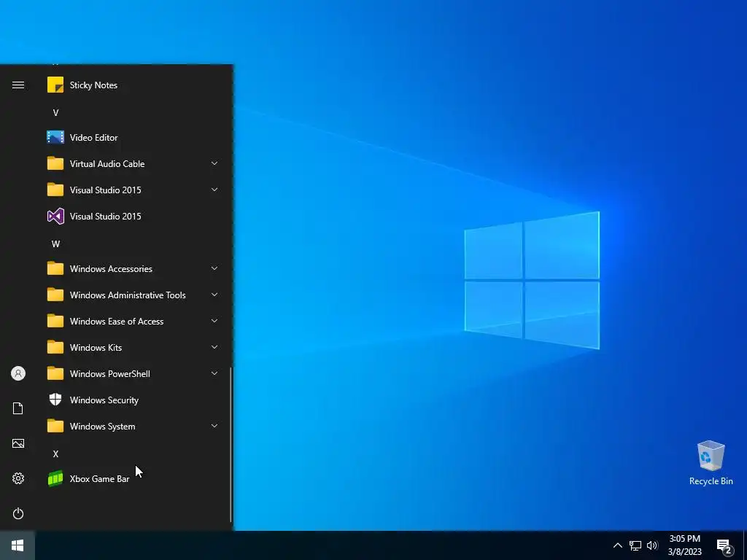Expand the Windows Kits chevron

pos(214,347)
